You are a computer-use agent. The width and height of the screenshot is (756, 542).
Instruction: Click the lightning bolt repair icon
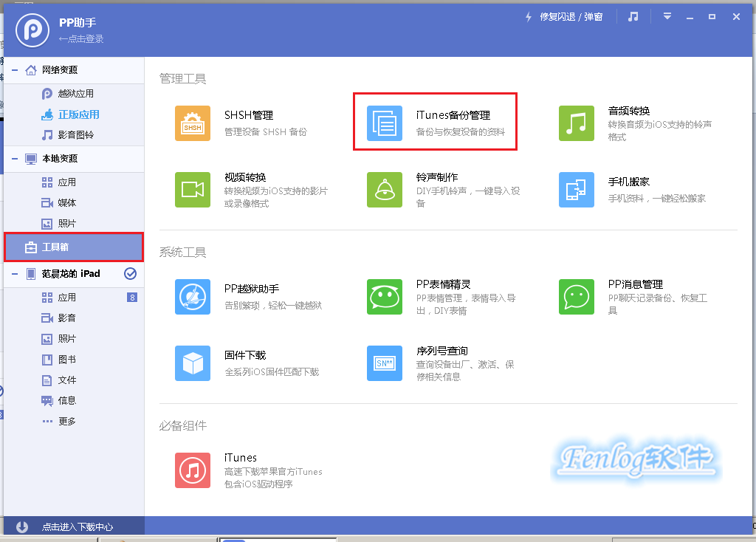click(x=529, y=17)
